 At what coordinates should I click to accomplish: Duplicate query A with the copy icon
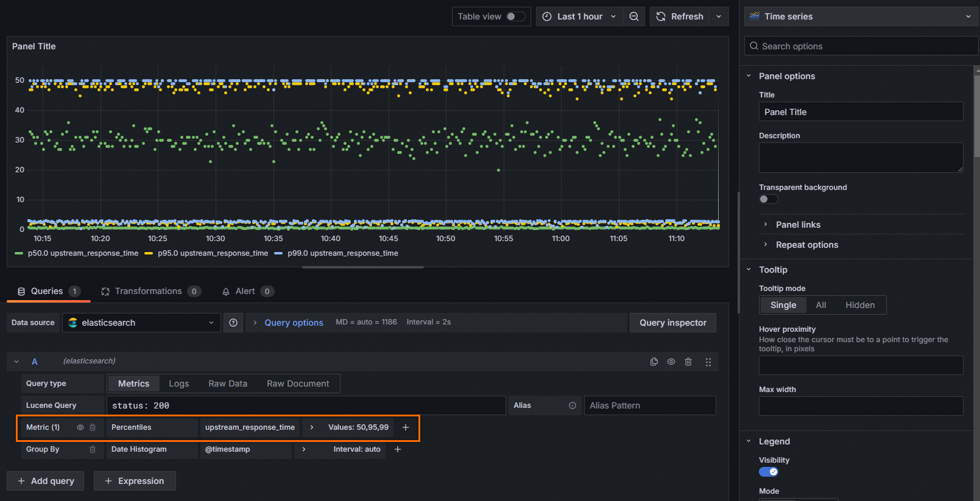pos(654,362)
